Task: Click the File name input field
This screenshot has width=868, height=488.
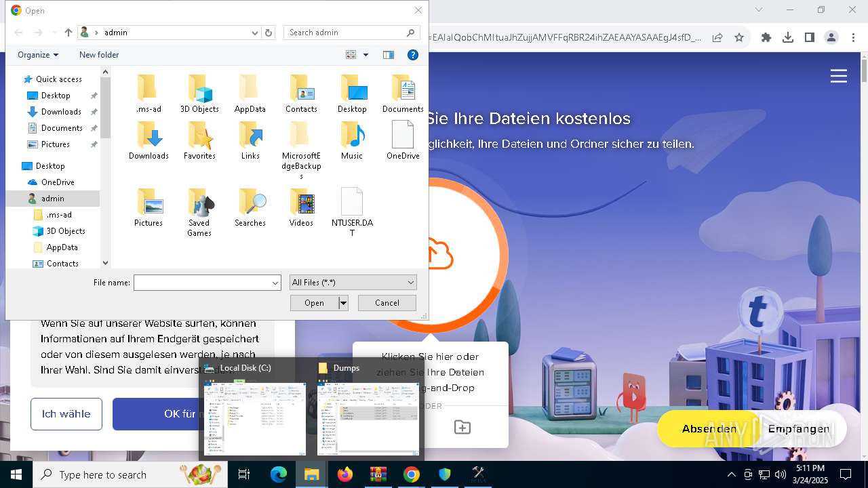Action: pos(202,283)
